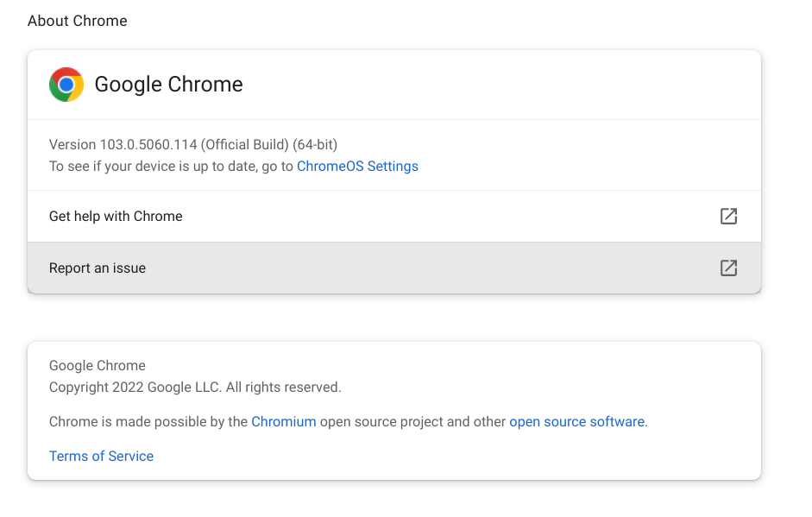Click 'Chrome is made possible by the' text
Image resolution: width=812 pixels, height=517 pixels.
click(x=148, y=422)
